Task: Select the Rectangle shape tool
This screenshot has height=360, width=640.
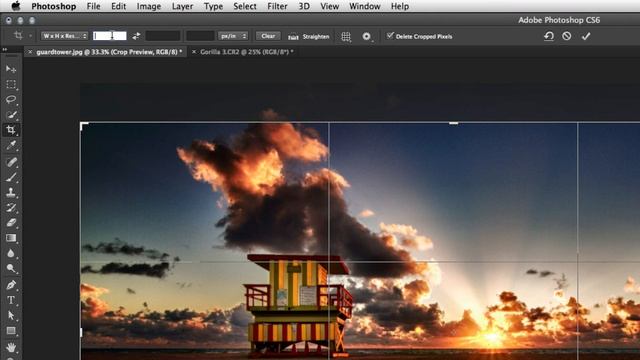Action: tap(11, 331)
